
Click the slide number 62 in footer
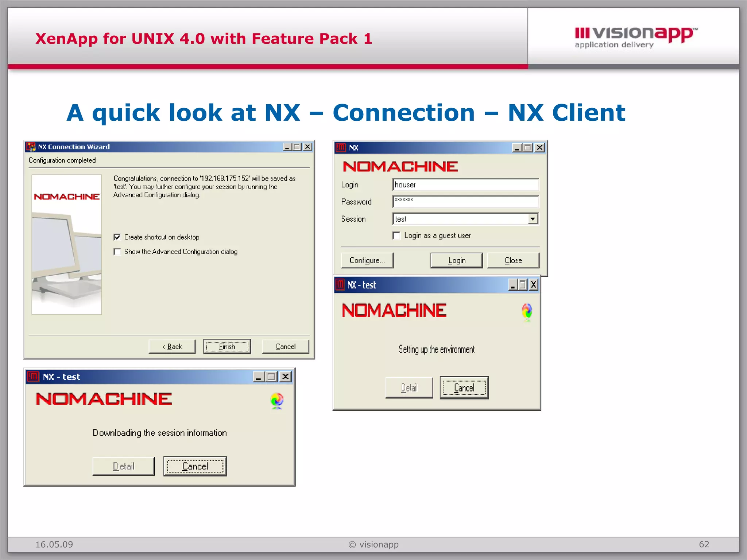(x=704, y=544)
